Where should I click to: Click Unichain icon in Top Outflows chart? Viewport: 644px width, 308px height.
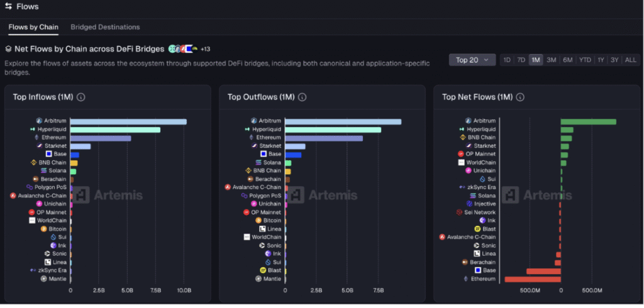pos(255,204)
